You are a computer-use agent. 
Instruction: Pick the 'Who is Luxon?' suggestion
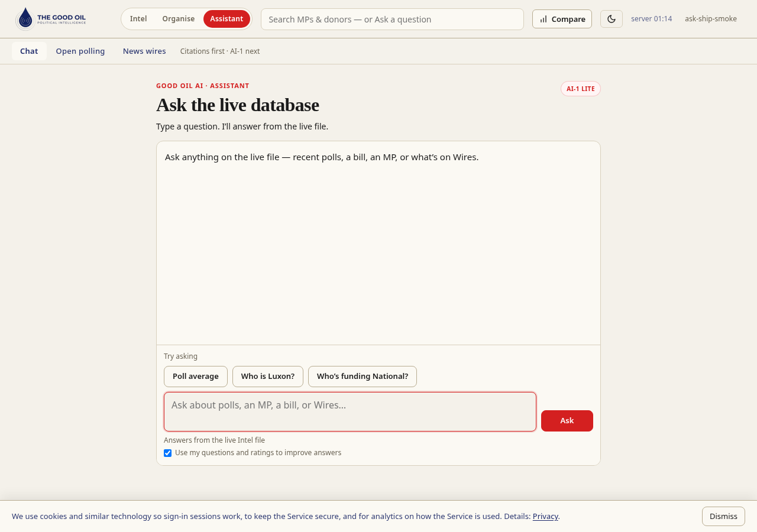(x=268, y=377)
